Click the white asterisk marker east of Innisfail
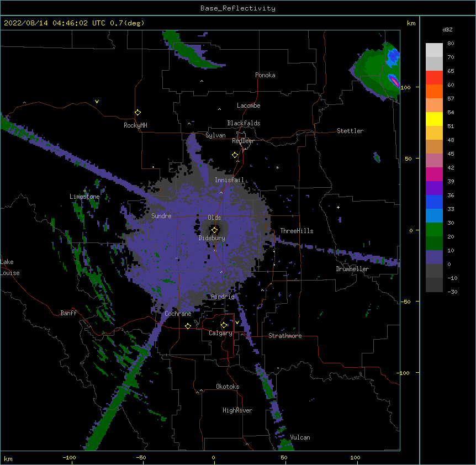Image resolution: width=476 pixels, height=465 pixels. pos(277,167)
